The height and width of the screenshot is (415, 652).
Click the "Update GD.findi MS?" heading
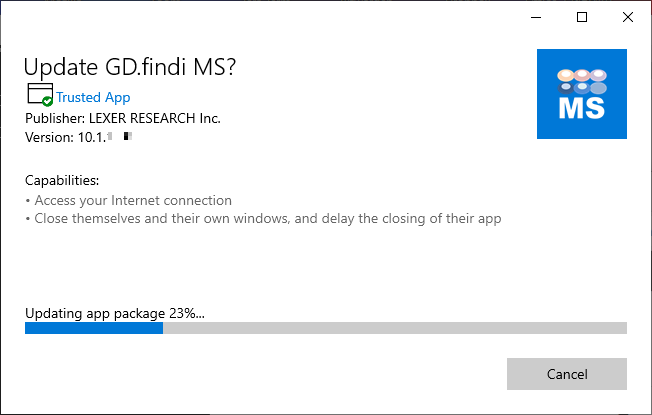point(129,67)
